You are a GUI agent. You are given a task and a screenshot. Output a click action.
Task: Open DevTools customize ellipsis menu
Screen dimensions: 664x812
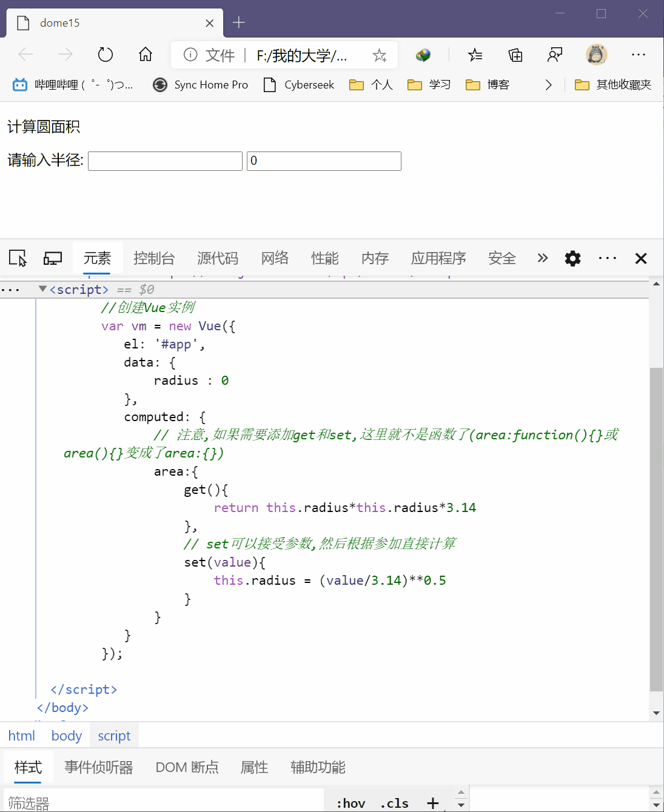pos(608,259)
